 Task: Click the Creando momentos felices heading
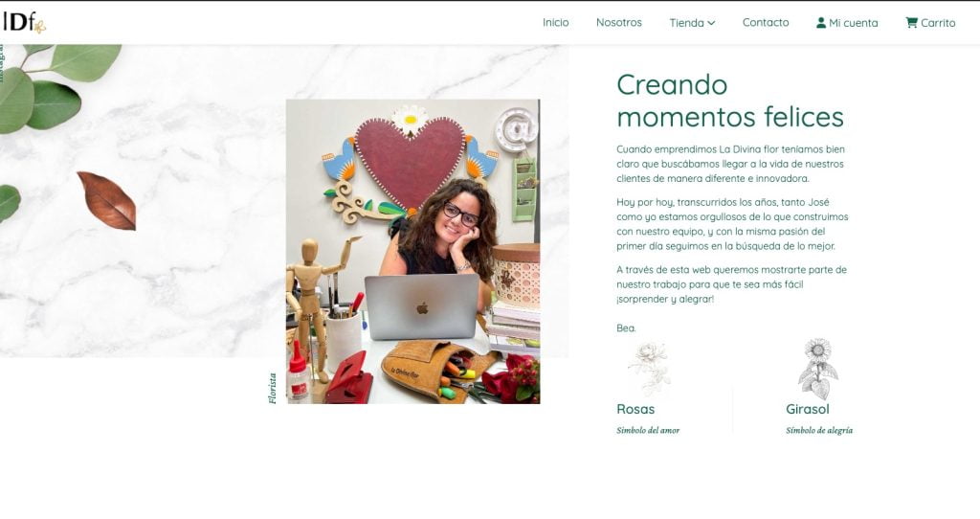tap(730, 101)
